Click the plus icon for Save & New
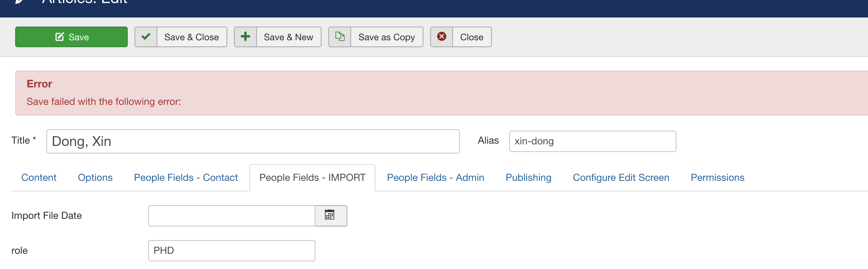Viewport: 868px width, 269px height. coord(246,37)
